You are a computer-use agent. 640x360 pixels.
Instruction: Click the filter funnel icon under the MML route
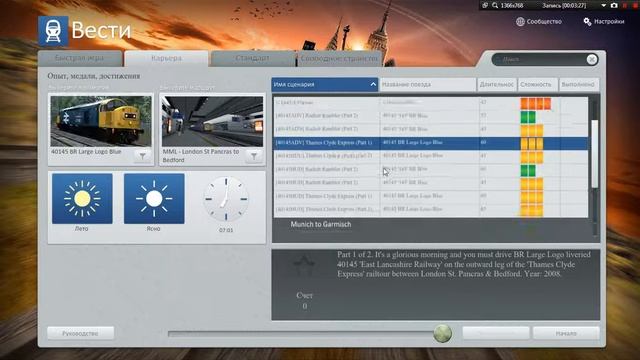pyautogui.click(x=253, y=156)
